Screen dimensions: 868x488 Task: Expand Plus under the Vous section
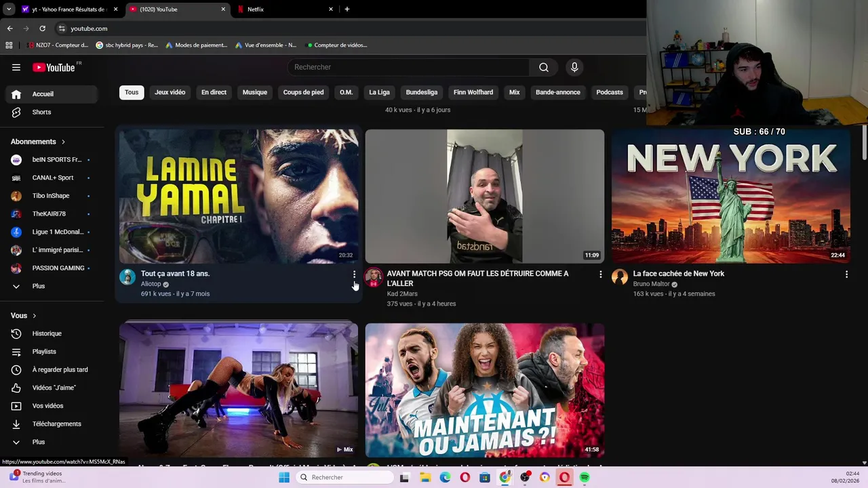[x=52, y=442]
